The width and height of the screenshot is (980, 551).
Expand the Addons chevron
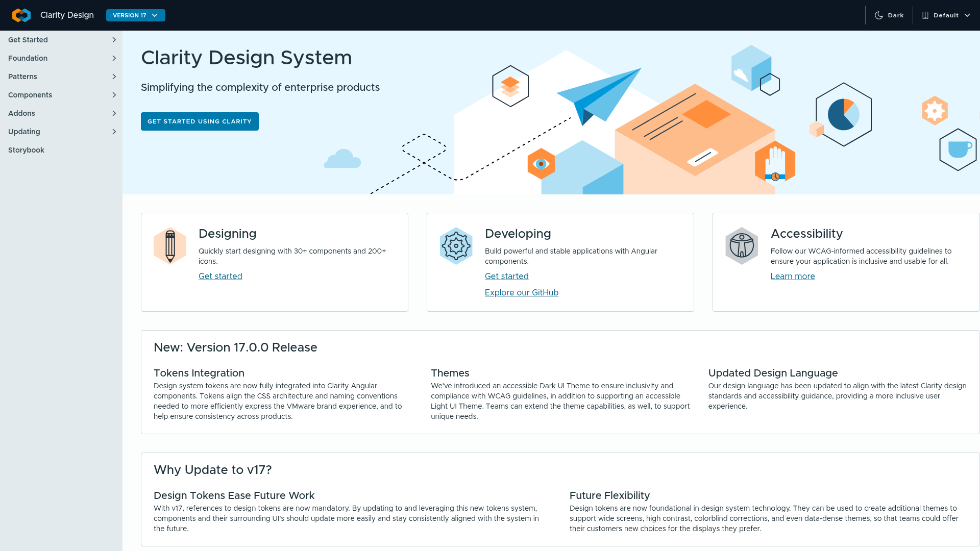point(114,113)
